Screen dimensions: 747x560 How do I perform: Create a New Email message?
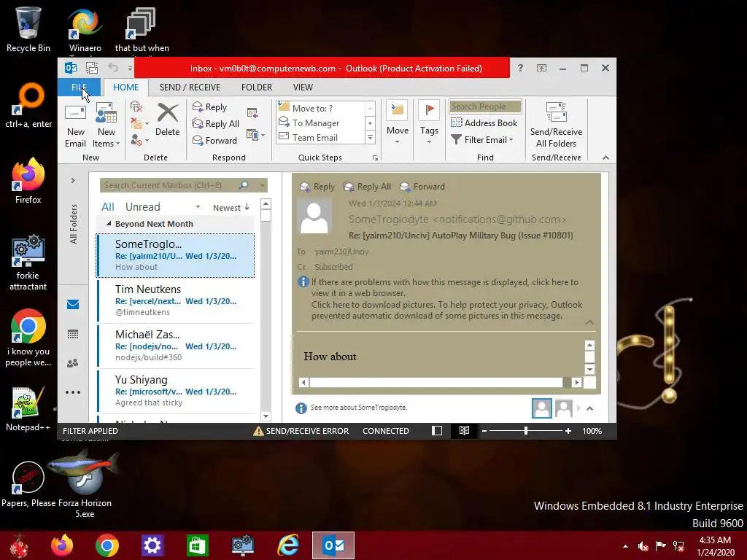(75, 125)
